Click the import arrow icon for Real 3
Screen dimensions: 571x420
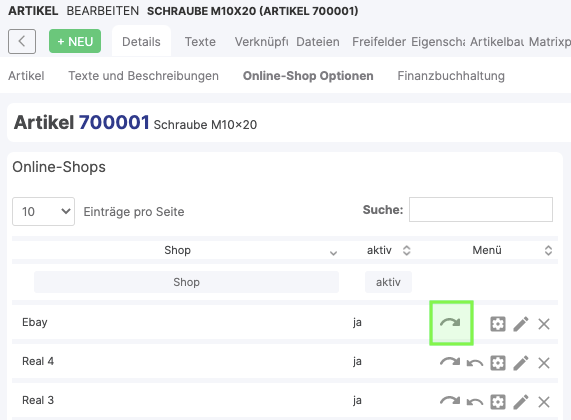pos(475,402)
